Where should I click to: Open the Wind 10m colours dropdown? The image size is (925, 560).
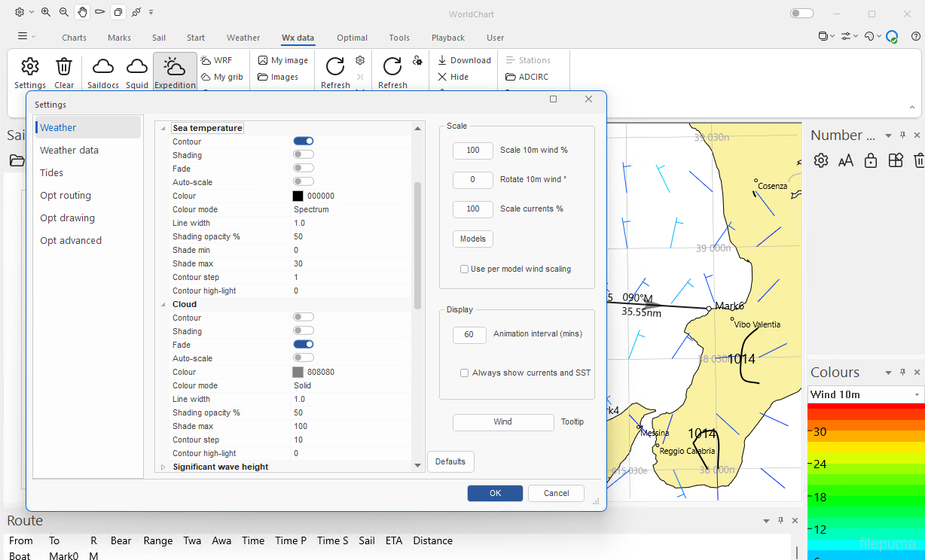[x=917, y=395]
